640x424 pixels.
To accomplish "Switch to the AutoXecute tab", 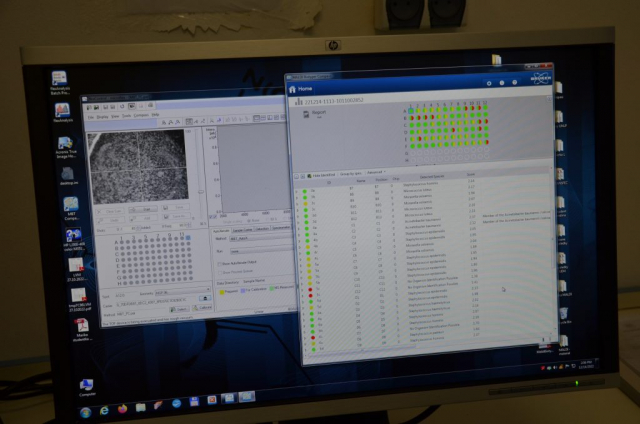I will coord(221,231).
